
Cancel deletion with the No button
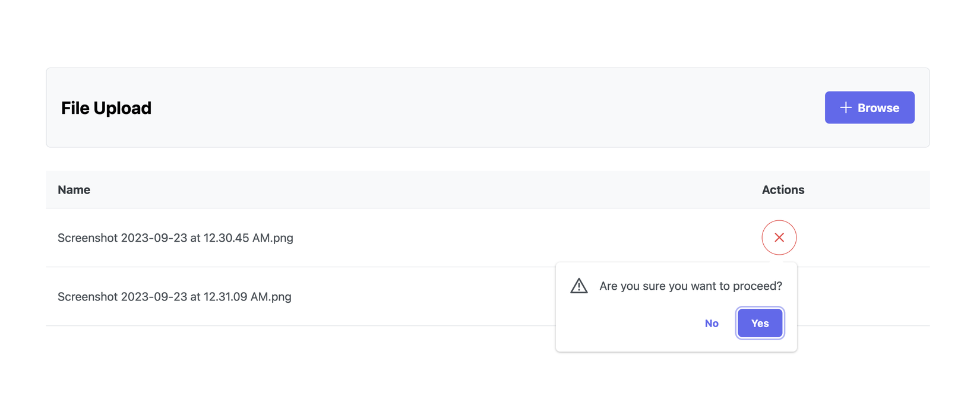[x=712, y=323]
